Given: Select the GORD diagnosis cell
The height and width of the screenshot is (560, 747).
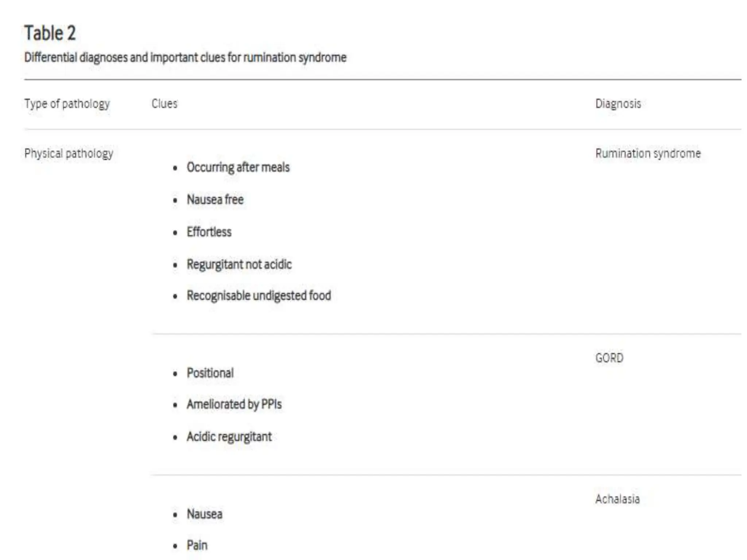Looking at the screenshot, I should click(609, 358).
